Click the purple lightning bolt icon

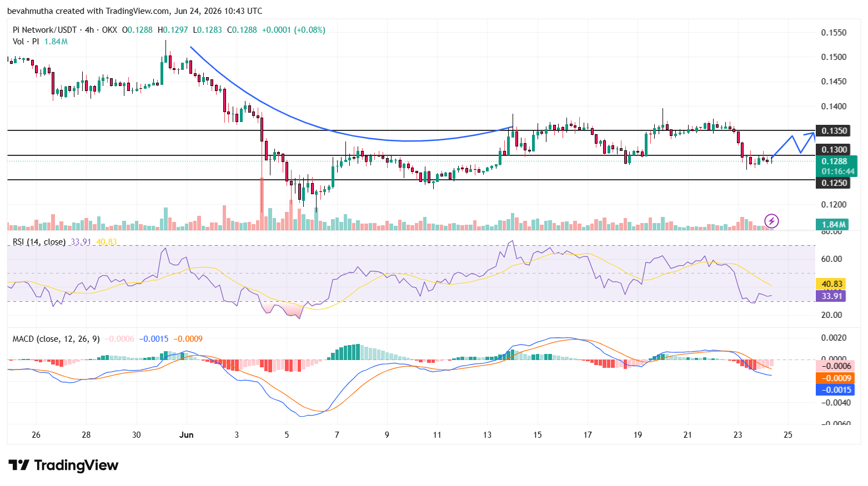tap(771, 221)
